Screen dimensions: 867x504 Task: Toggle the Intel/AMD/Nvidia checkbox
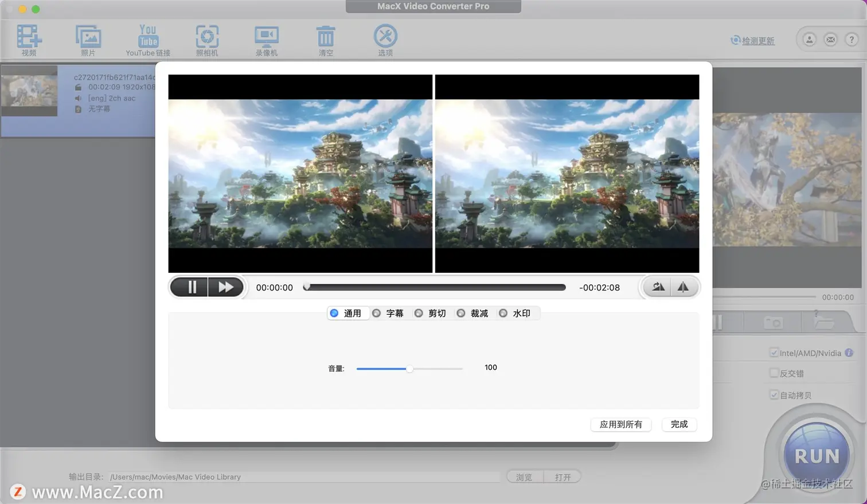pyautogui.click(x=774, y=353)
